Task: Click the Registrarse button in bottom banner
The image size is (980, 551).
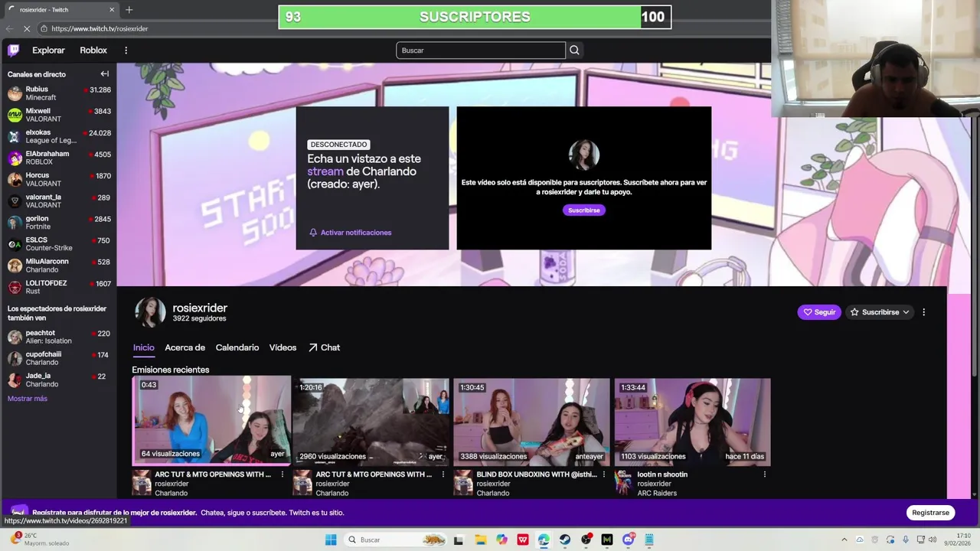Action: coord(930,513)
